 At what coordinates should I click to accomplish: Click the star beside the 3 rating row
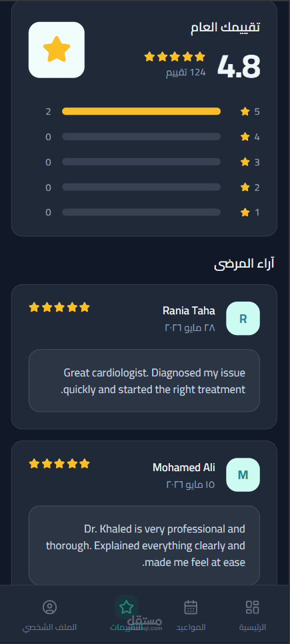click(x=245, y=162)
